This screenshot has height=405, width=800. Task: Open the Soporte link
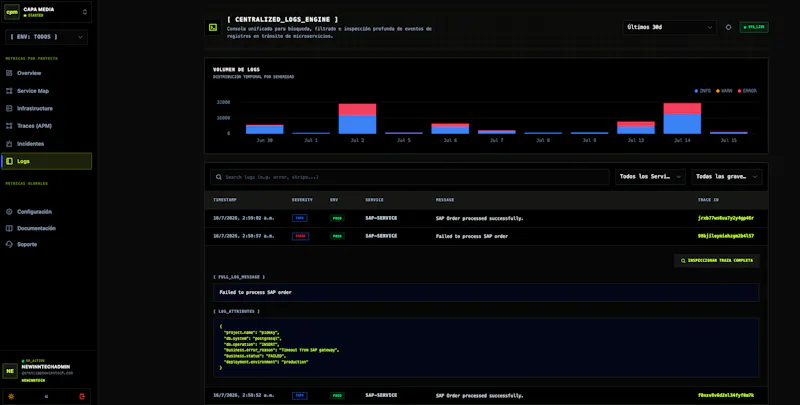click(22, 244)
